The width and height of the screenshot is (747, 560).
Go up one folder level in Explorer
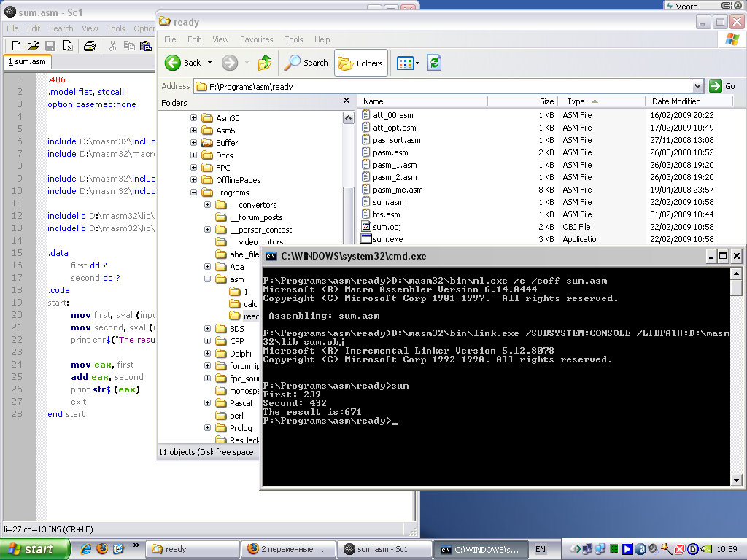click(x=265, y=63)
